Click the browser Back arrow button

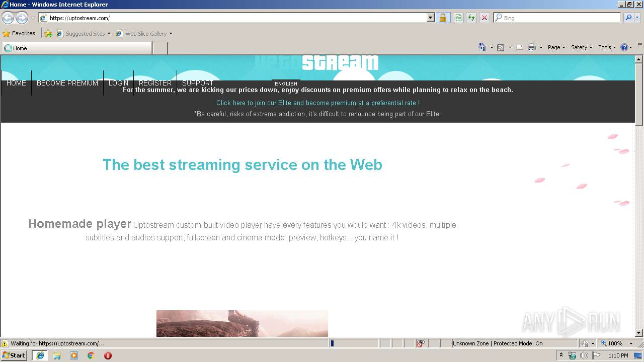(8, 18)
